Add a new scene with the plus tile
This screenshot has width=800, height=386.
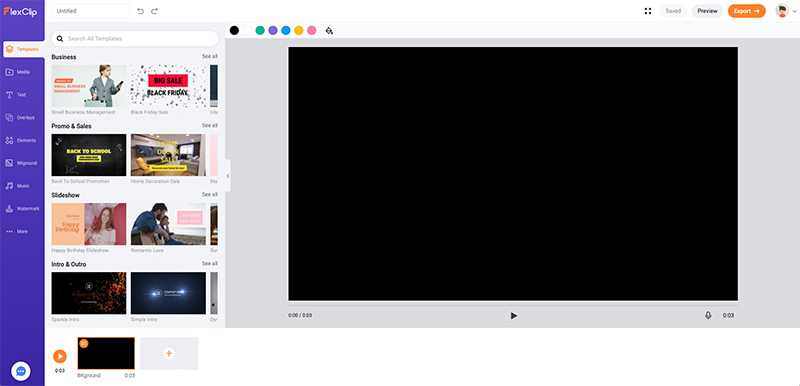169,353
